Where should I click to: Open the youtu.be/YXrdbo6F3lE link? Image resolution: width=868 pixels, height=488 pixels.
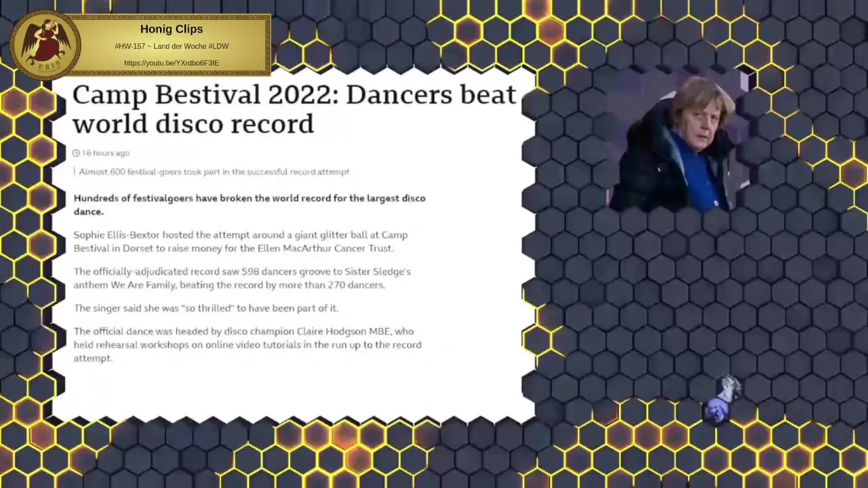pyautogui.click(x=172, y=63)
